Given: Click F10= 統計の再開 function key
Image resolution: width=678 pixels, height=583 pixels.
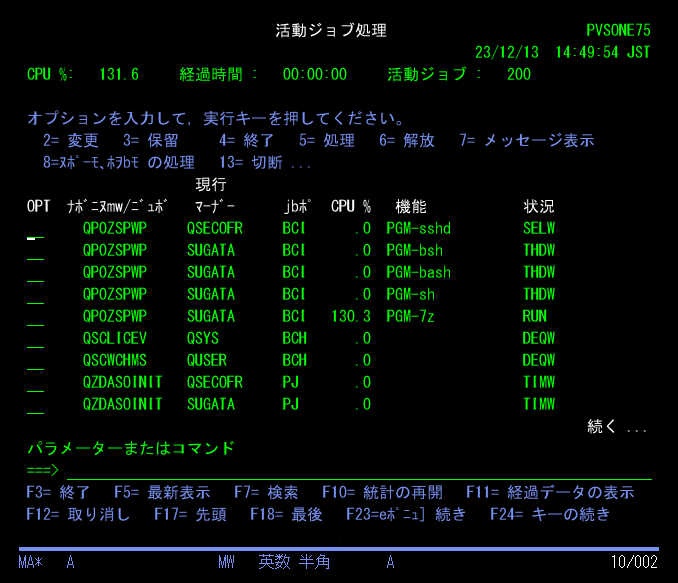Looking at the screenshot, I should (383, 492).
